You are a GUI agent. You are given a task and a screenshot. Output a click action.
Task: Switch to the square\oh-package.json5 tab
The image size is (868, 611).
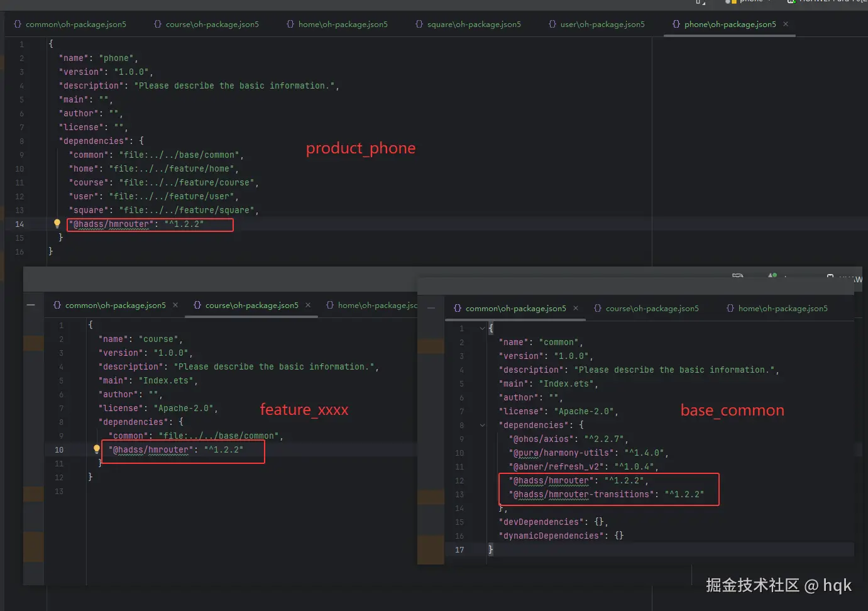pyautogui.click(x=473, y=24)
